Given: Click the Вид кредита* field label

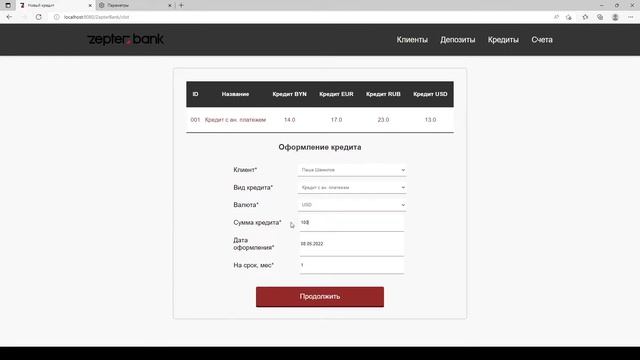Looking at the screenshot, I should [x=253, y=187].
